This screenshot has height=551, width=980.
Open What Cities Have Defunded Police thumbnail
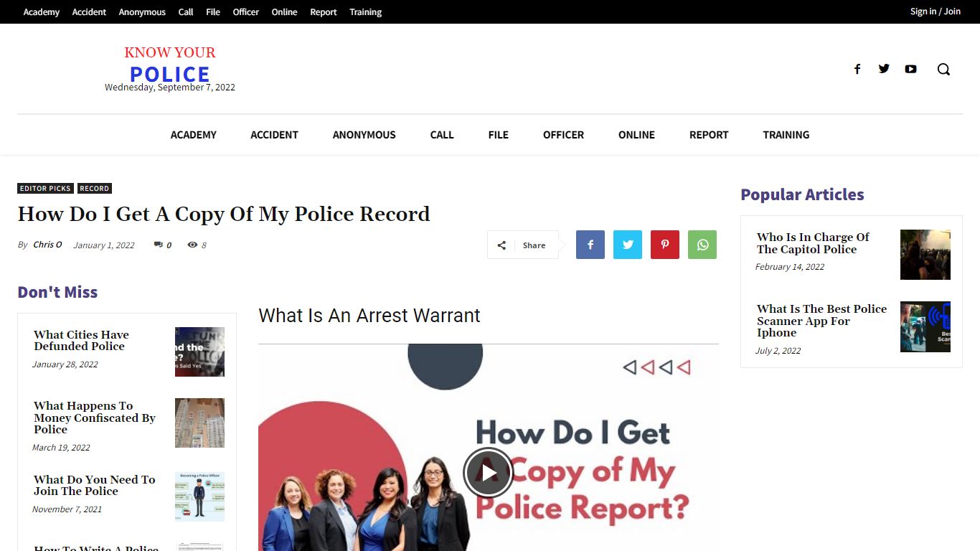(199, 352)
